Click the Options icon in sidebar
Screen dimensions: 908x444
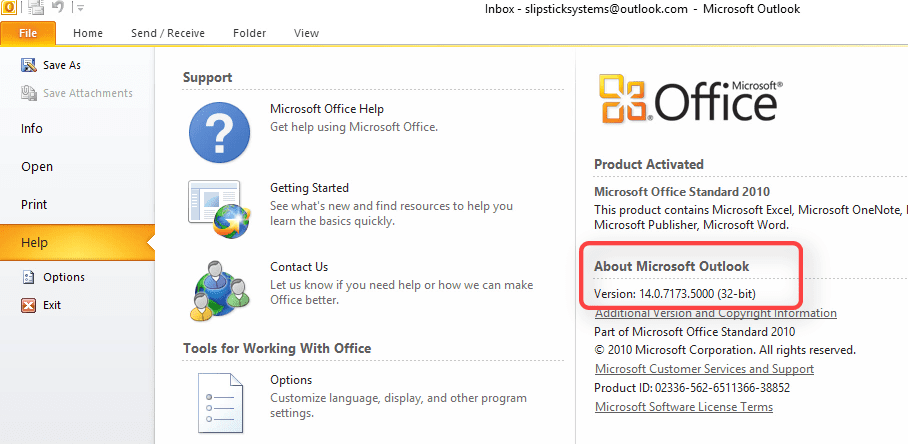(28, 277)
